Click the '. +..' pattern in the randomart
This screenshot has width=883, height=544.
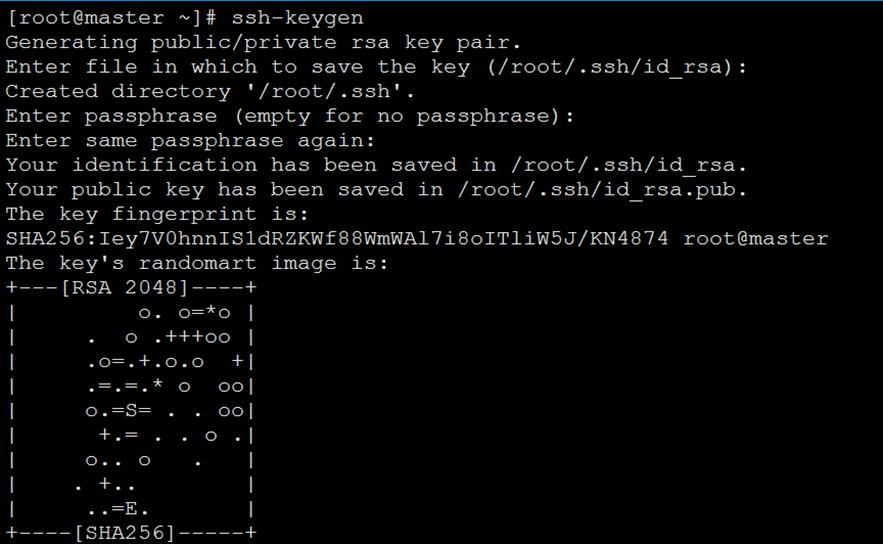(x=105, y=485)
